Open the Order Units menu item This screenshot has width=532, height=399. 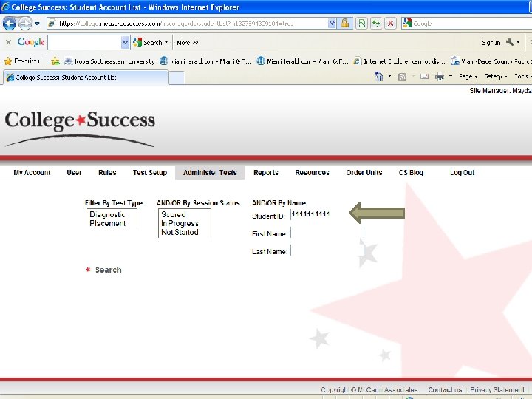[x=364, y=172]
